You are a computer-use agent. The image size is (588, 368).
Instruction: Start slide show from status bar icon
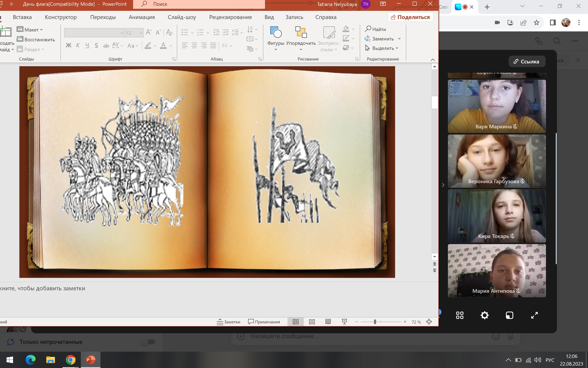click(344, 322)
